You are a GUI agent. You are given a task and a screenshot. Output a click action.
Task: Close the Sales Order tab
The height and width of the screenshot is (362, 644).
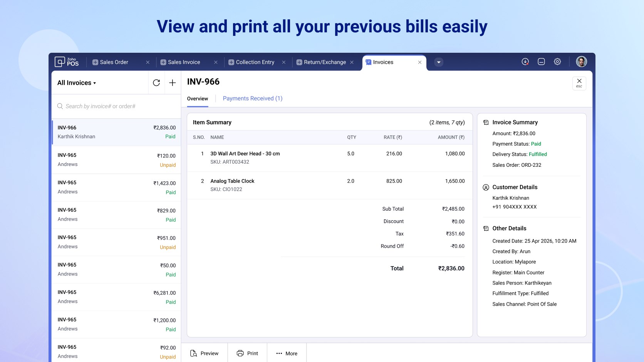[x=148, y=62]
